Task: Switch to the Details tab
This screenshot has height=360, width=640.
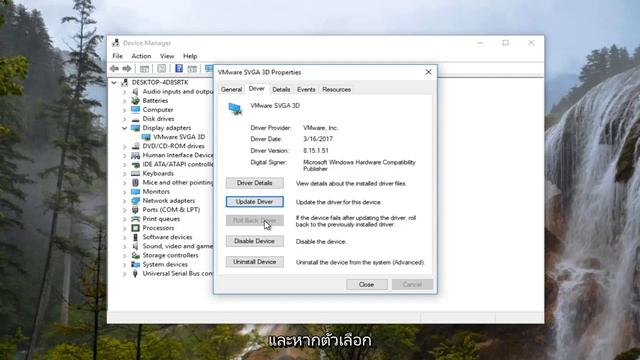Action: tap(281, 89)
